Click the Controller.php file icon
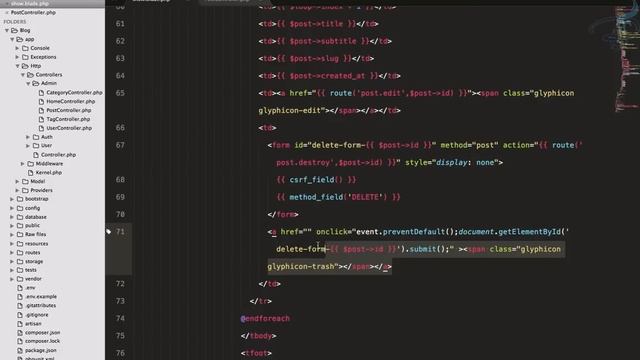The image size is (640, 360). pos(36,155)
